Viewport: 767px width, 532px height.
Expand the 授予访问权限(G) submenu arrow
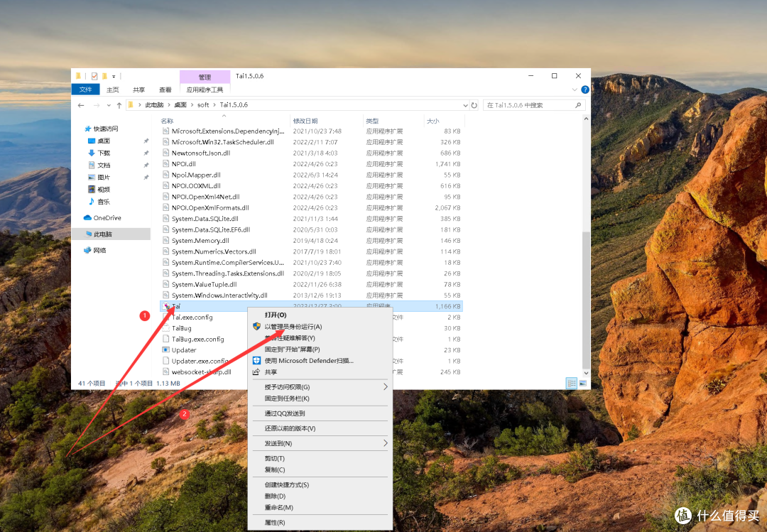click(386, 386)
